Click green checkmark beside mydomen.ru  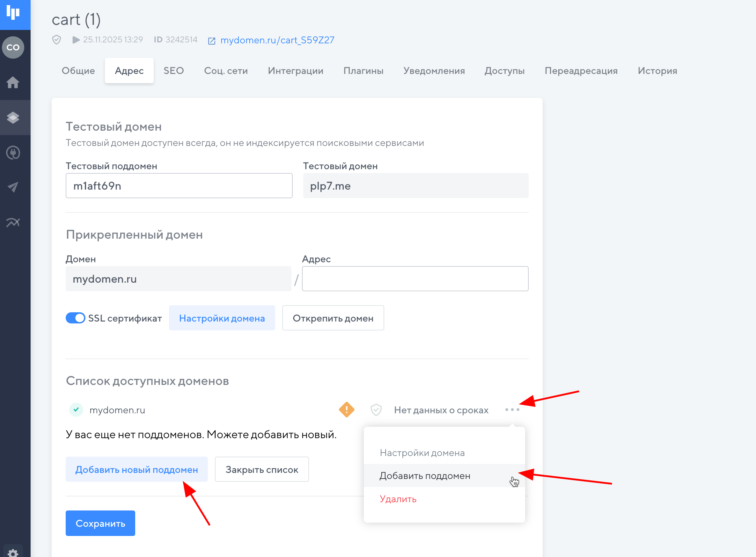76,410
